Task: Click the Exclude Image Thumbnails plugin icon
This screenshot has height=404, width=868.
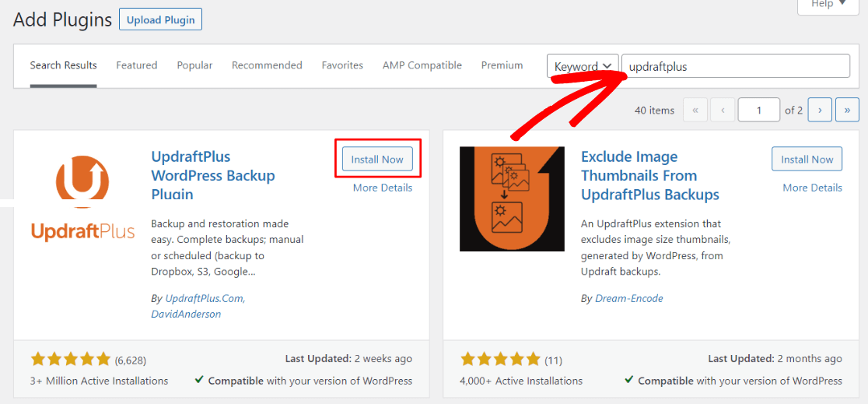Action: click(512, 199)
